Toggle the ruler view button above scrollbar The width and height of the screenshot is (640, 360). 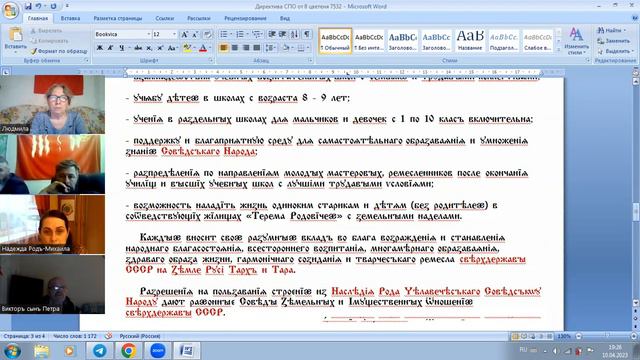pyautogui.click(x=636, y=72)
